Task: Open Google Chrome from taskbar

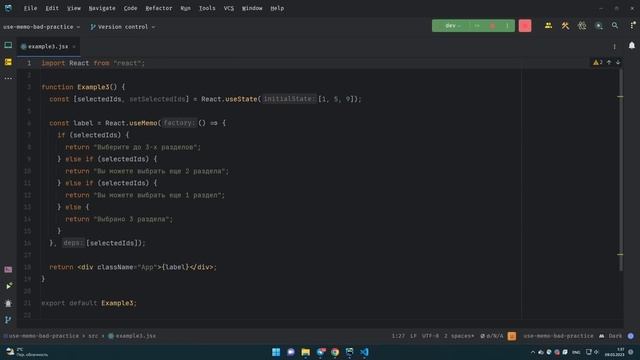Action: [x=335, y=352]
